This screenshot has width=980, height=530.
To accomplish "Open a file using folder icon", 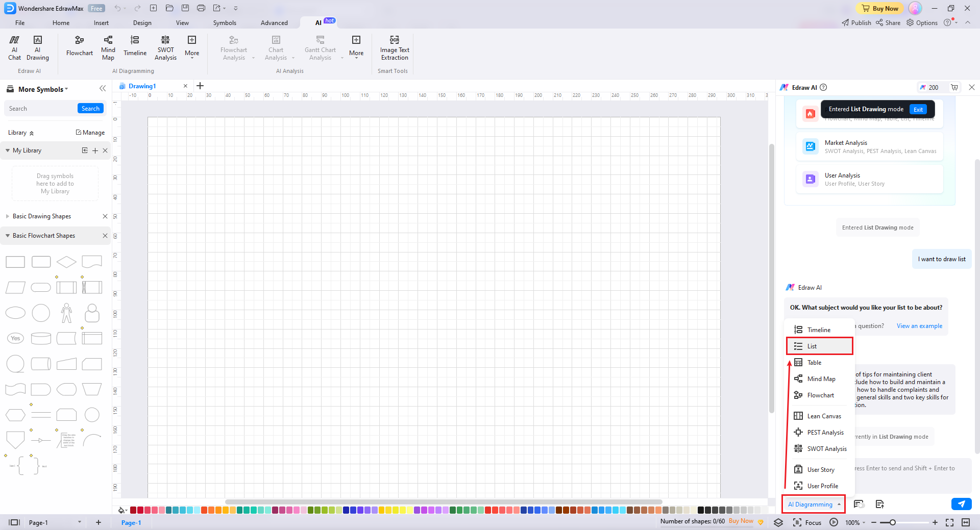I will click(169, 8).
